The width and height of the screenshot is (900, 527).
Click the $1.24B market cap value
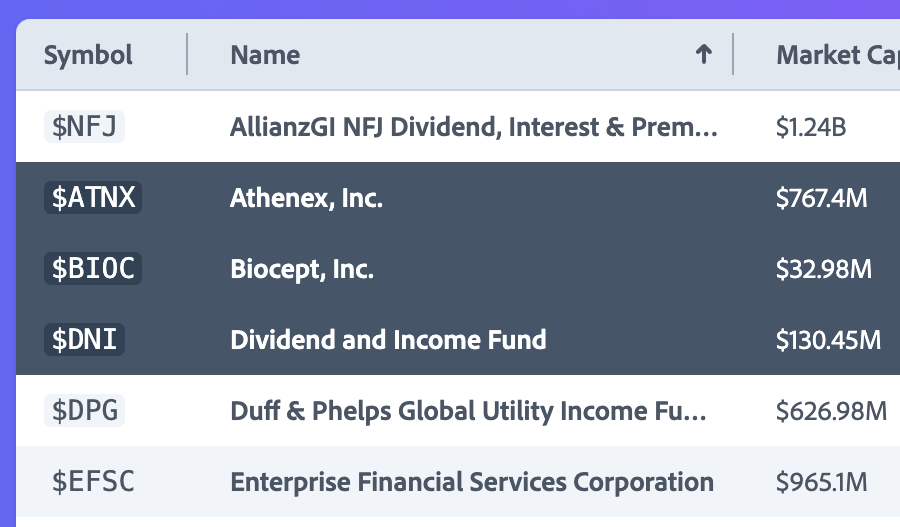coord(811,127)
